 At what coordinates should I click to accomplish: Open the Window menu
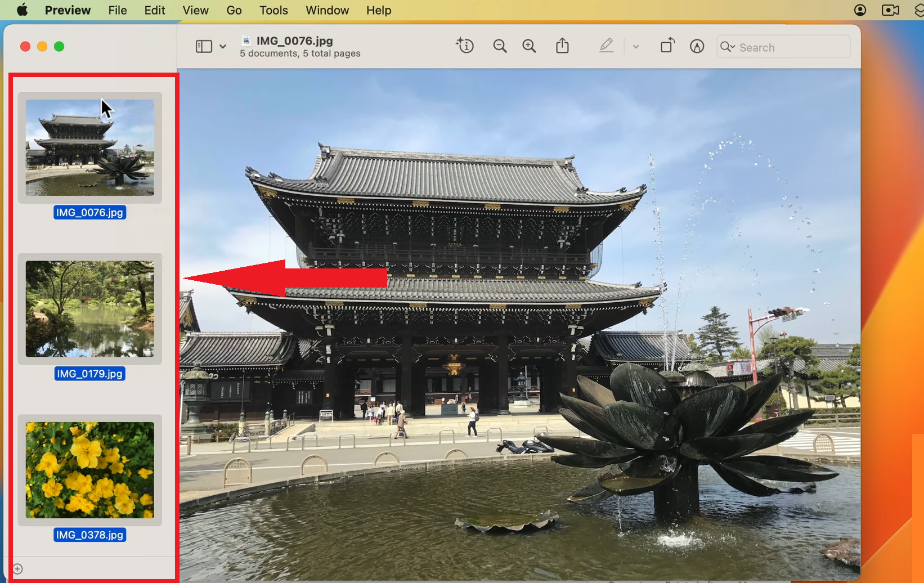[327, 10]
